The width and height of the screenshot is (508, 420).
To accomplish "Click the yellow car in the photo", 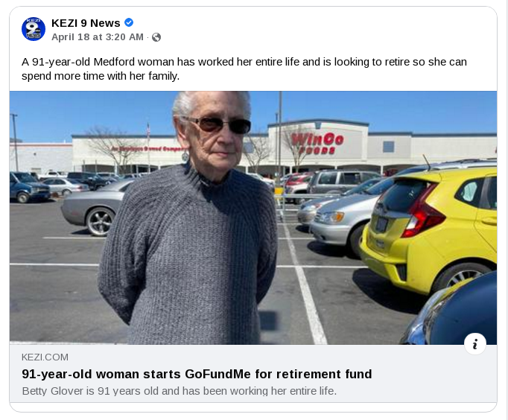I will (x=432, y=223).
